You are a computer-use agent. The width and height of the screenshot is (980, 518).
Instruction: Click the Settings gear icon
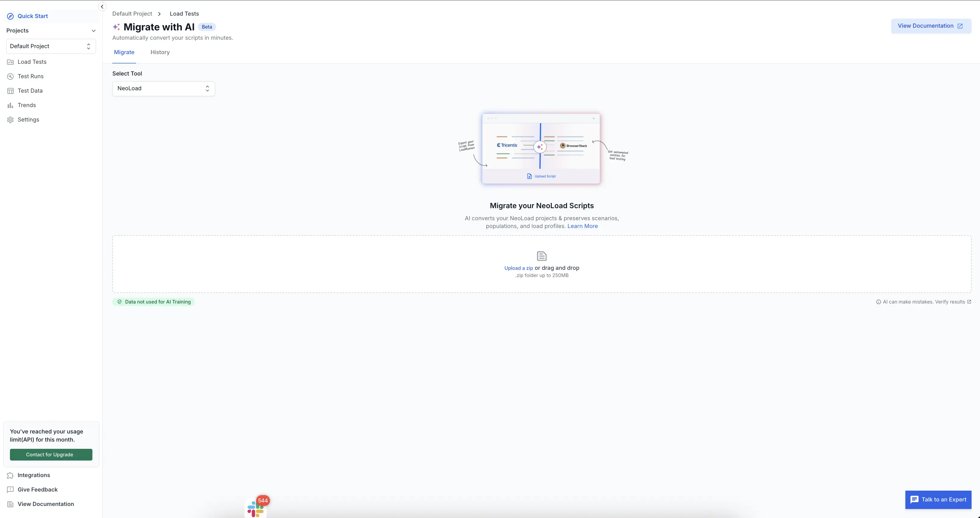point(10,120)
